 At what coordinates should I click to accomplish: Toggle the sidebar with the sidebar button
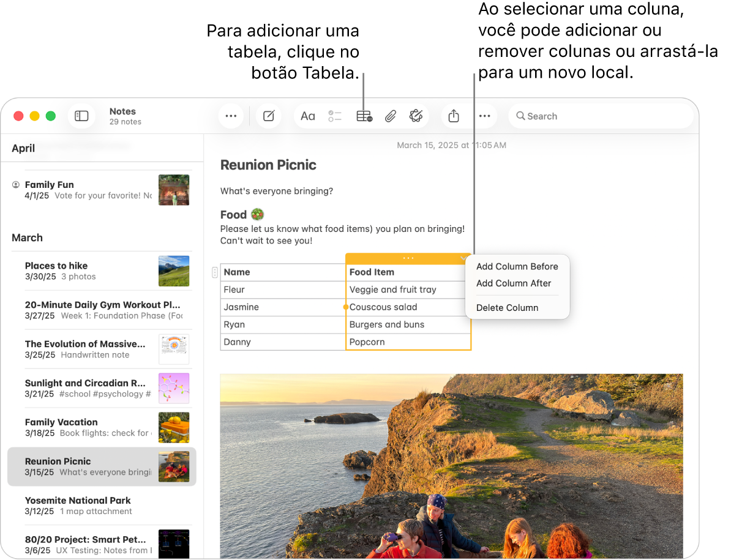pos(81,116)
